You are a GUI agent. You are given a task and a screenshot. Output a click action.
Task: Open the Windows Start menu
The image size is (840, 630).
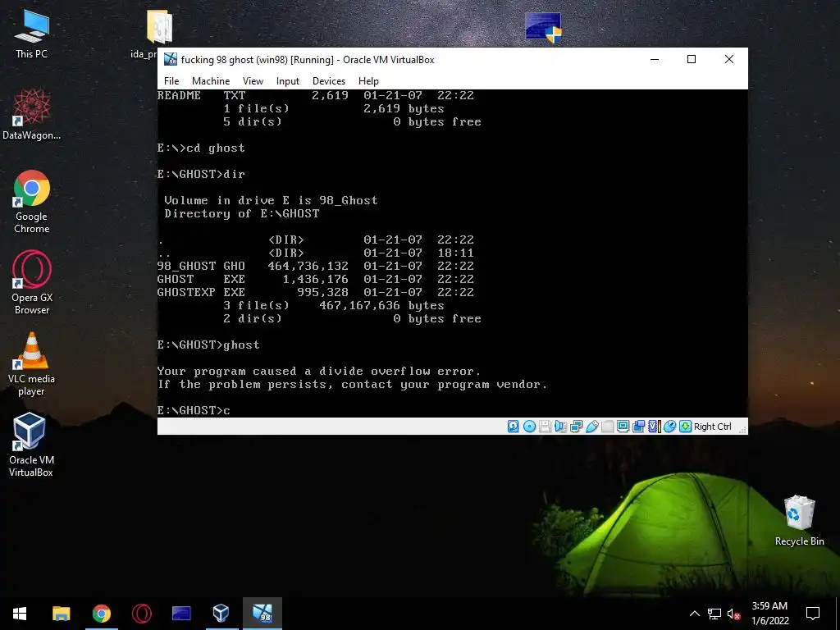(20, 614)
